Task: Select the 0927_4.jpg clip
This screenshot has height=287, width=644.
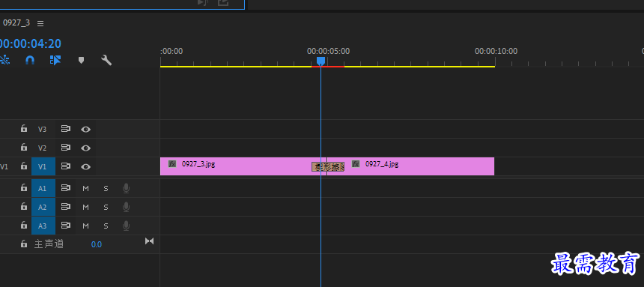Action: coord(417,166)
